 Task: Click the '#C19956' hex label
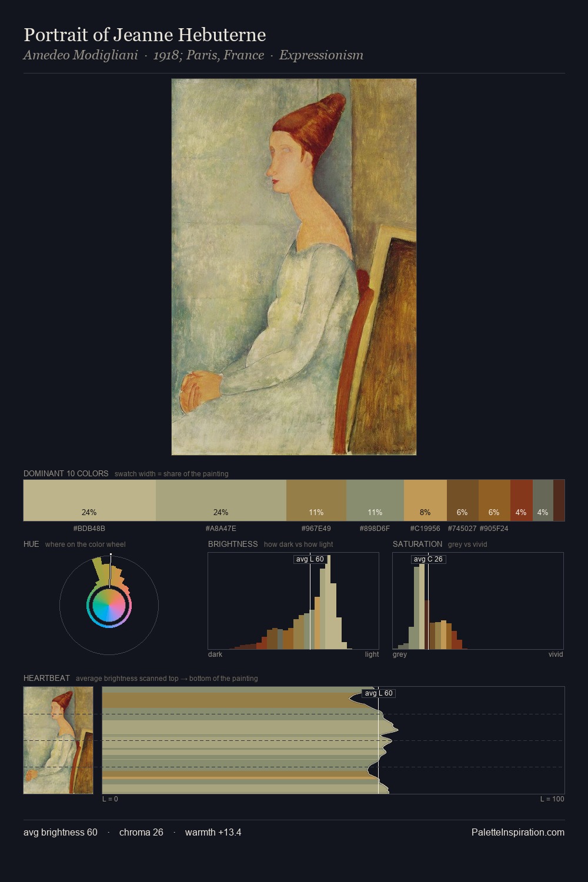coord(425,529)
